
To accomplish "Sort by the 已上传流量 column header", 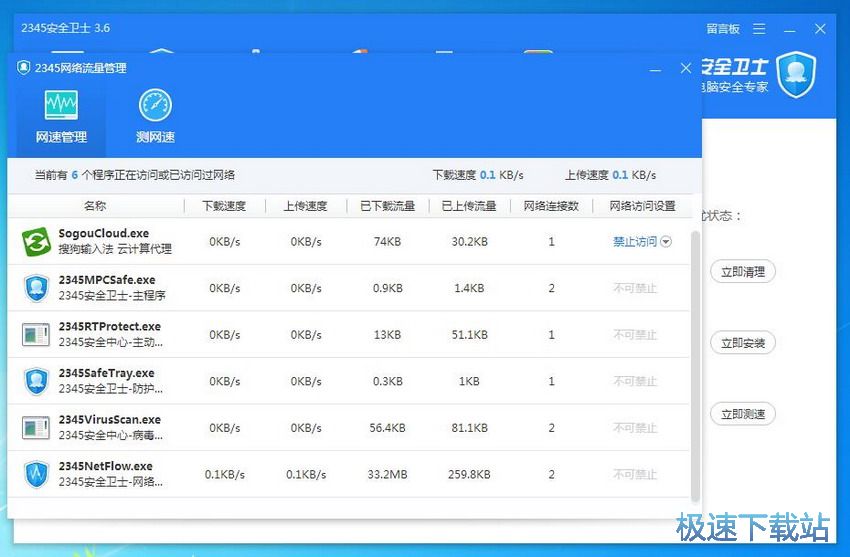I will [469, 206].
